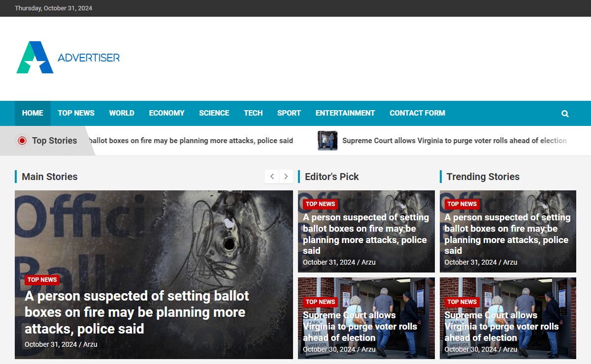Screen dimensions: 591x364
Task: Click TOP NEWS tag on Trending ballot story
Action: coord(462,204)
